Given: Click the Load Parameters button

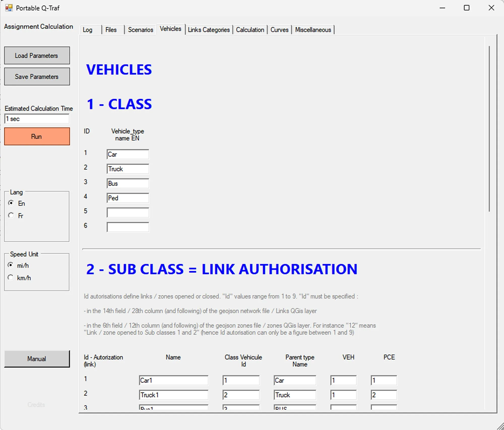Looking at the screenshot, I should pyautogui.click(x=37, y=55).
